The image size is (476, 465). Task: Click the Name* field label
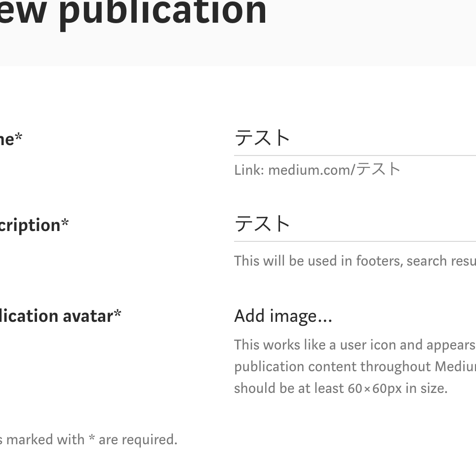[11, 139]
